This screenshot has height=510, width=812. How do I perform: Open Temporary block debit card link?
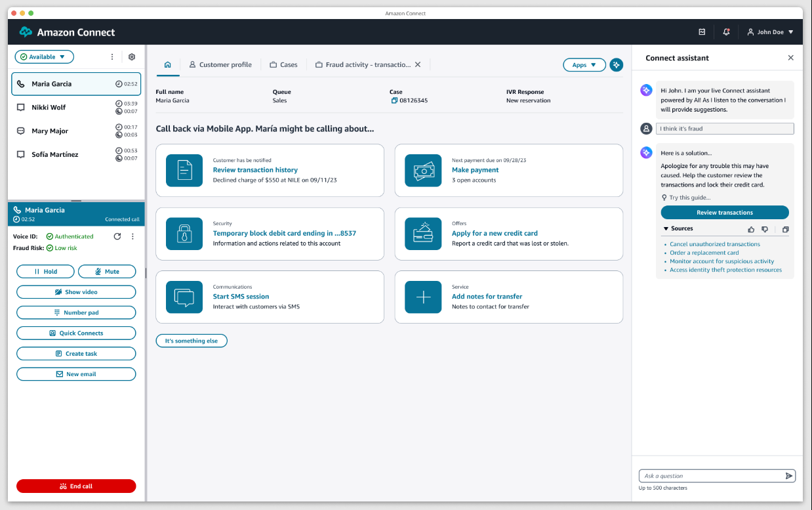(x=285, y=233)
